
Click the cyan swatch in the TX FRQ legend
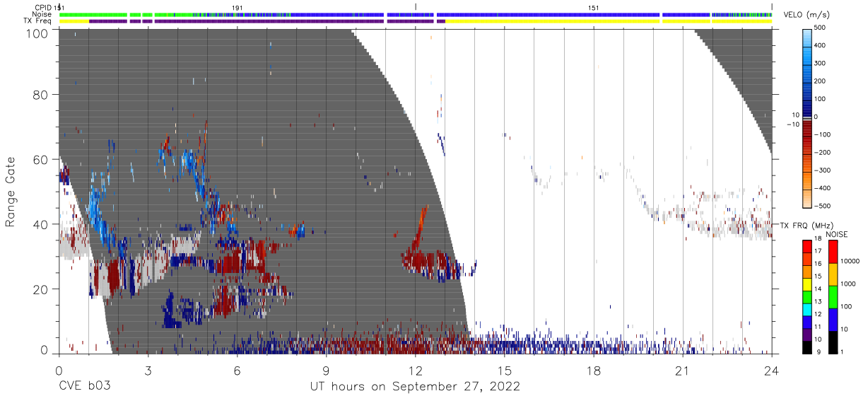coord(807,308)
